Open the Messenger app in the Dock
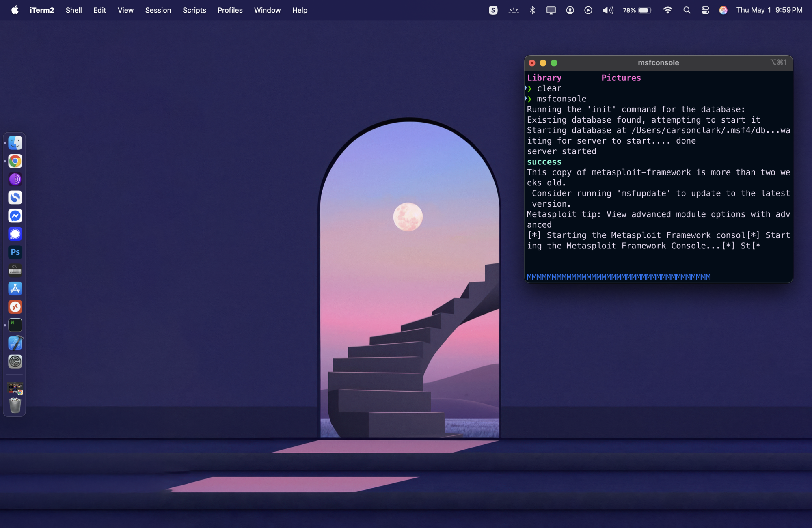The width and height of the screenshot is (812, 528). [x=15, y=216]
